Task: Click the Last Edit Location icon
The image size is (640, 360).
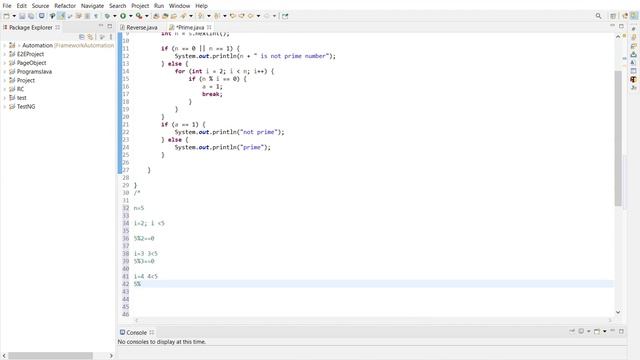Action: click(x=233, y=16)
